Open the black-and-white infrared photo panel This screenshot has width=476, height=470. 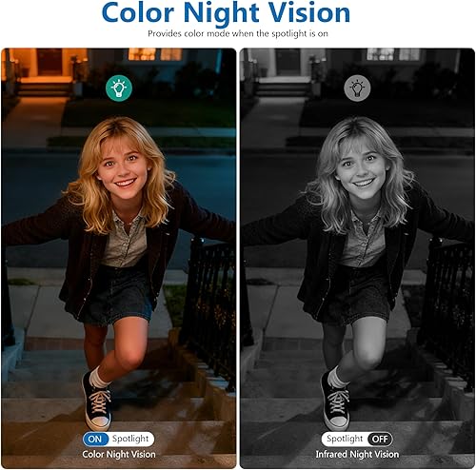[357, 258]
